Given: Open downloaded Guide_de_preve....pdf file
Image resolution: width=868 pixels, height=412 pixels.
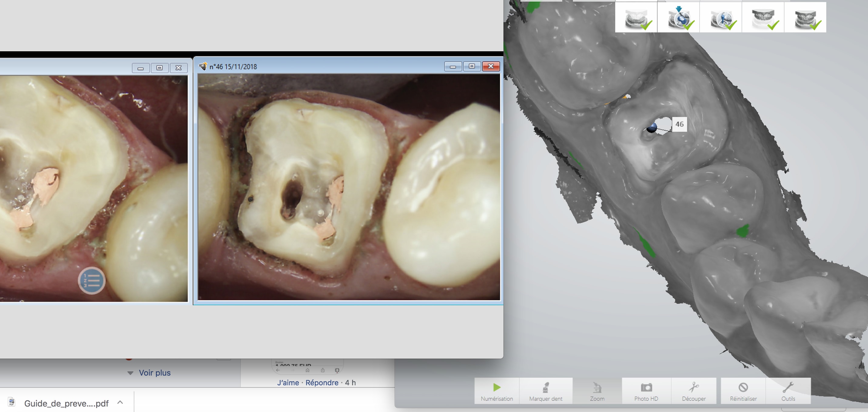Looking at the screenshot, I should pos(66,403).
